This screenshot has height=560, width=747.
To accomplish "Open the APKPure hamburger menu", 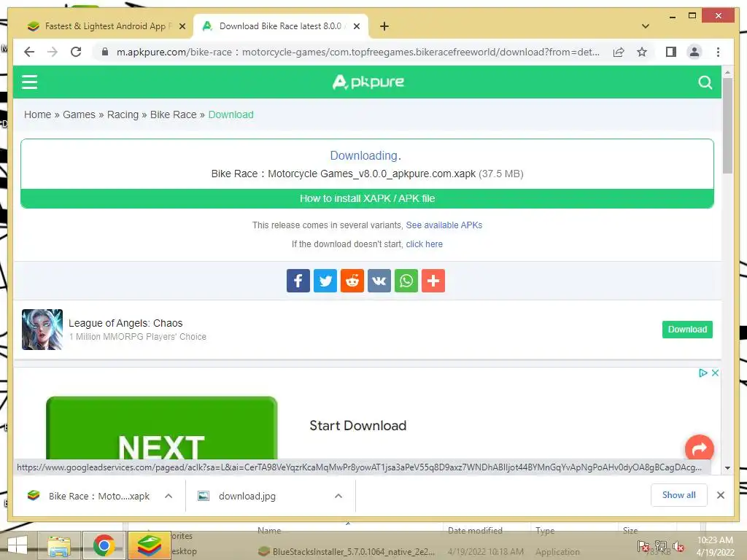I will [29, 82].
